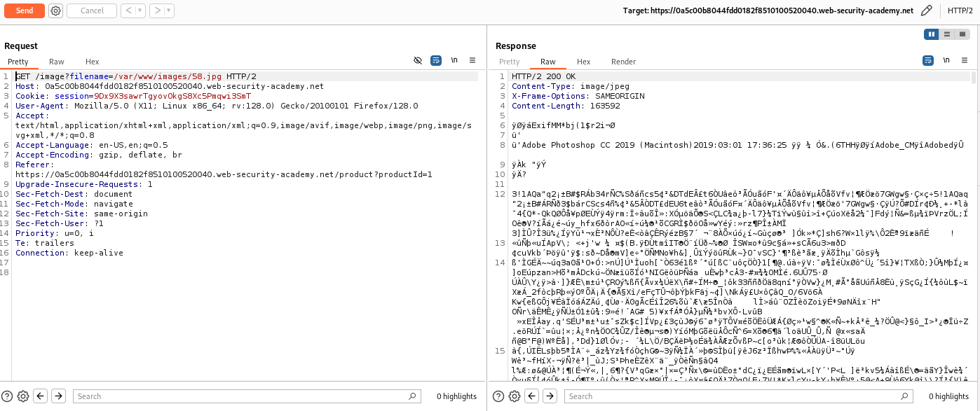This screenshot has height=411, width=980.
Task: Click the User-Agent header line
Action: pos(217,106)
